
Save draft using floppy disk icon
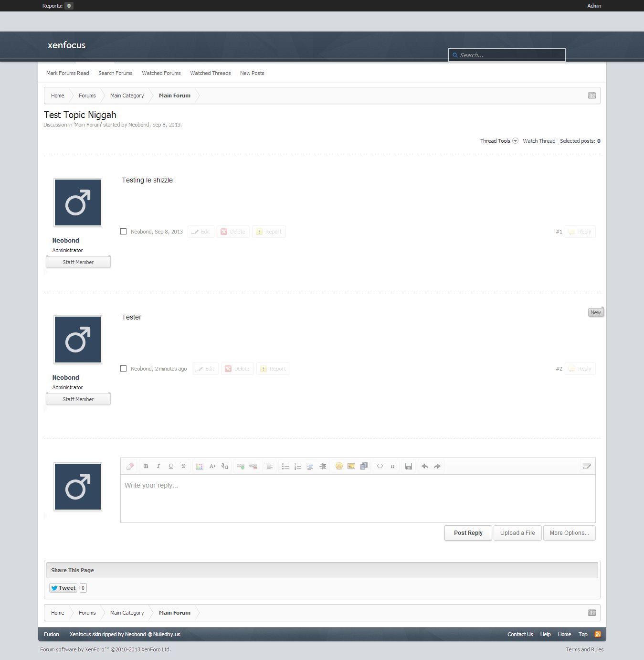tap(409, 466)
